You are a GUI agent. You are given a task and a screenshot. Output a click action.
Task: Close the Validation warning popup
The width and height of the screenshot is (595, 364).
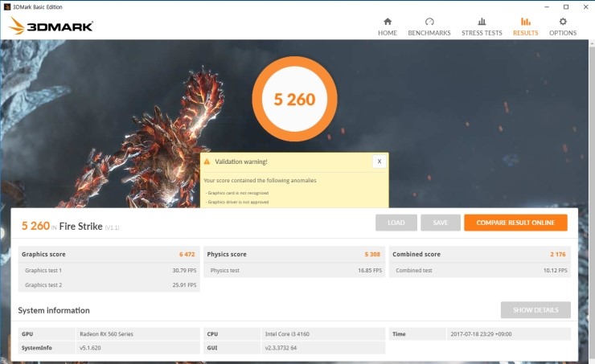click(x=379, y=162)
